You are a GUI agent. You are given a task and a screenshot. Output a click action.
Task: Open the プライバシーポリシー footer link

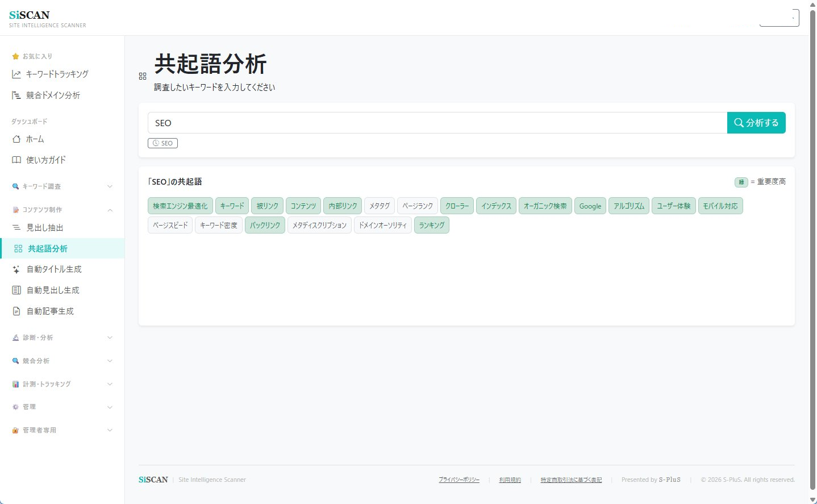pyautogui.click(x=459, y=480)
